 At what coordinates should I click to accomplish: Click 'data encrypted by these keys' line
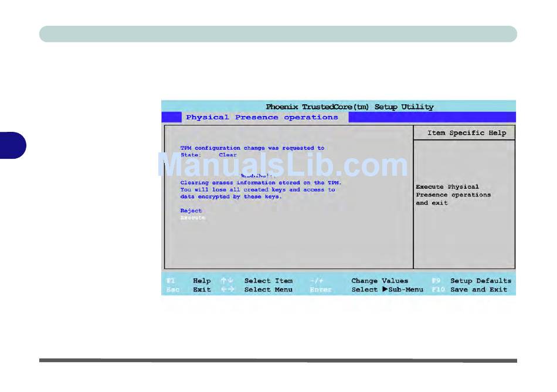coord(230,197)
